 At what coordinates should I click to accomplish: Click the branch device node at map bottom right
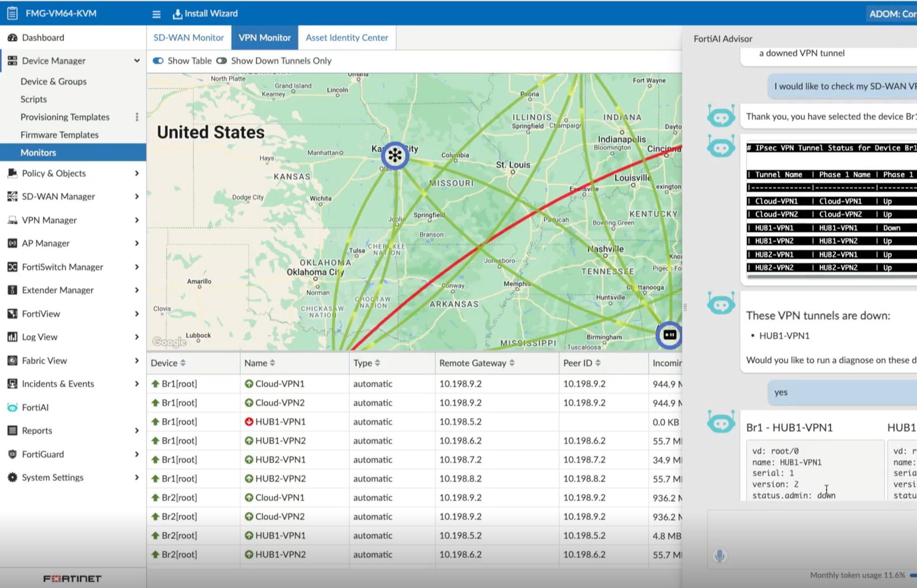point(669,335)
